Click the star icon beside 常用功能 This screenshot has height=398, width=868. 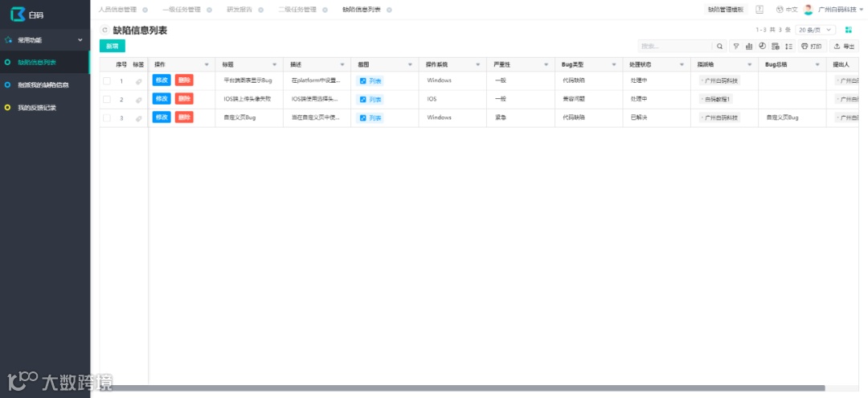pos(8,40)
